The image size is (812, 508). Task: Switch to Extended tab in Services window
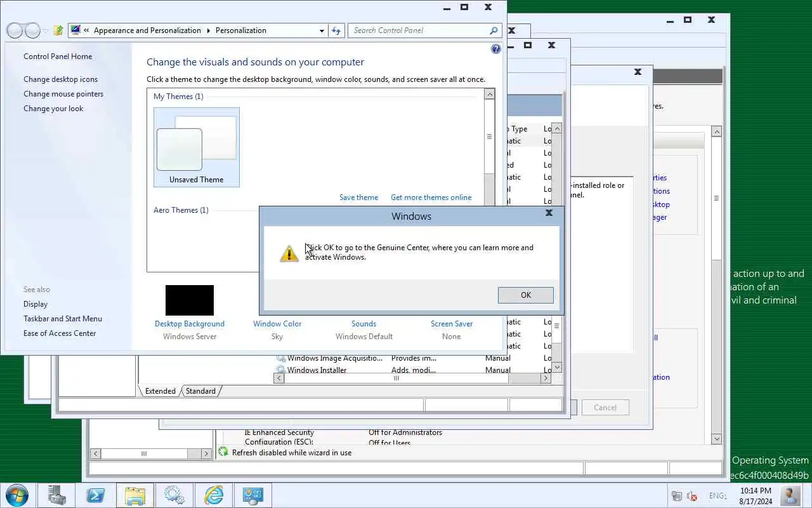coord(160,391)
